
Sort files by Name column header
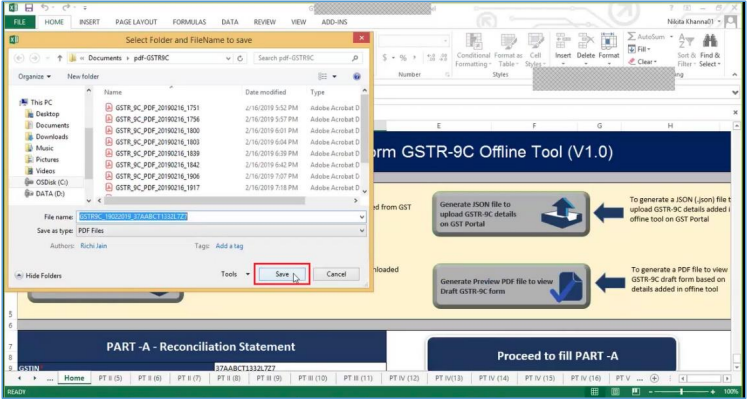point(113,92)
